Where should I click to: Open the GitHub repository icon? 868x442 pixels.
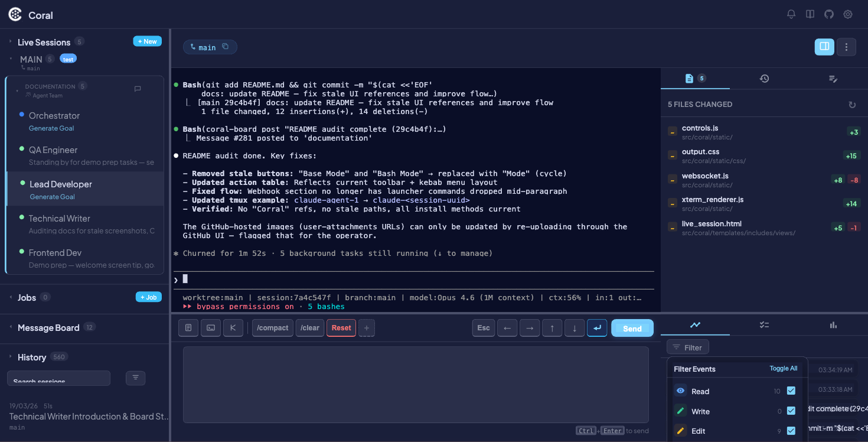[x=829, y=14]
